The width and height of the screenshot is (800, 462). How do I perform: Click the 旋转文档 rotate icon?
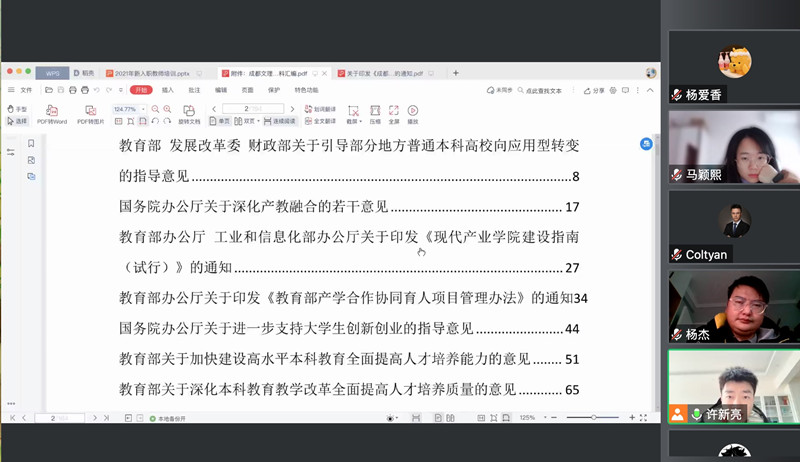(x=189, y=113)
